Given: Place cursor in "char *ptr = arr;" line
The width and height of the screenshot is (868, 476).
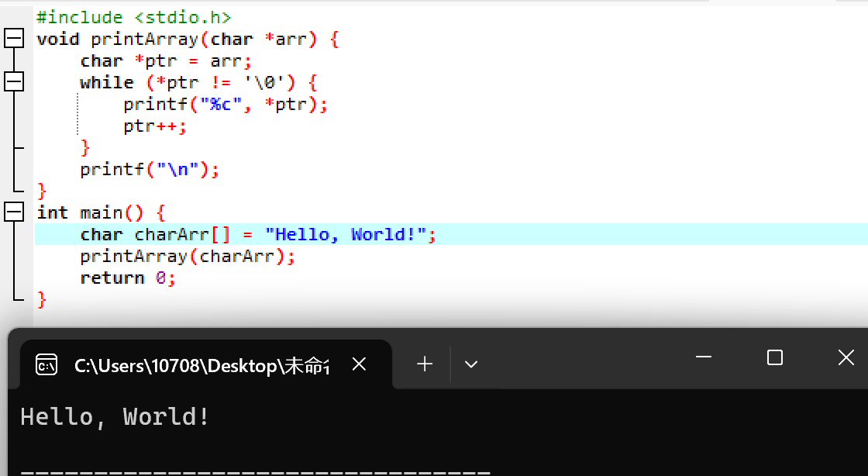Looking at the screenshot, I should [166, 61].
